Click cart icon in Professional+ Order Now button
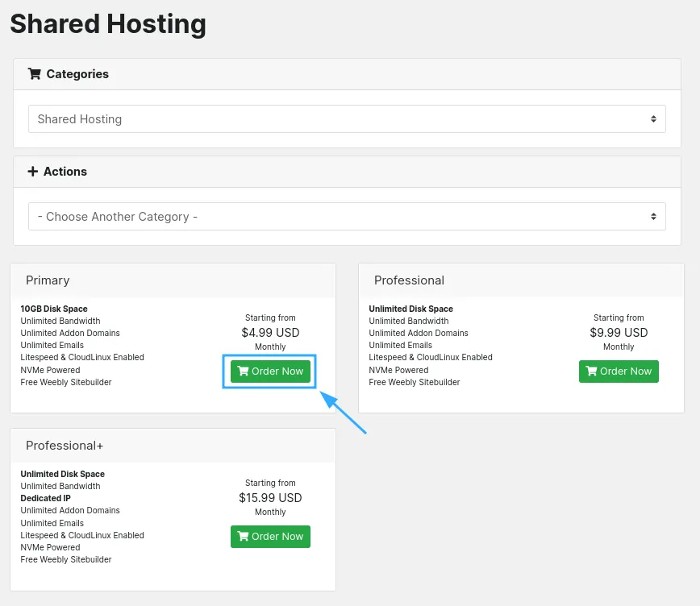Image resolution: width=700 pixels, height=606 pixels. [243, 536]
